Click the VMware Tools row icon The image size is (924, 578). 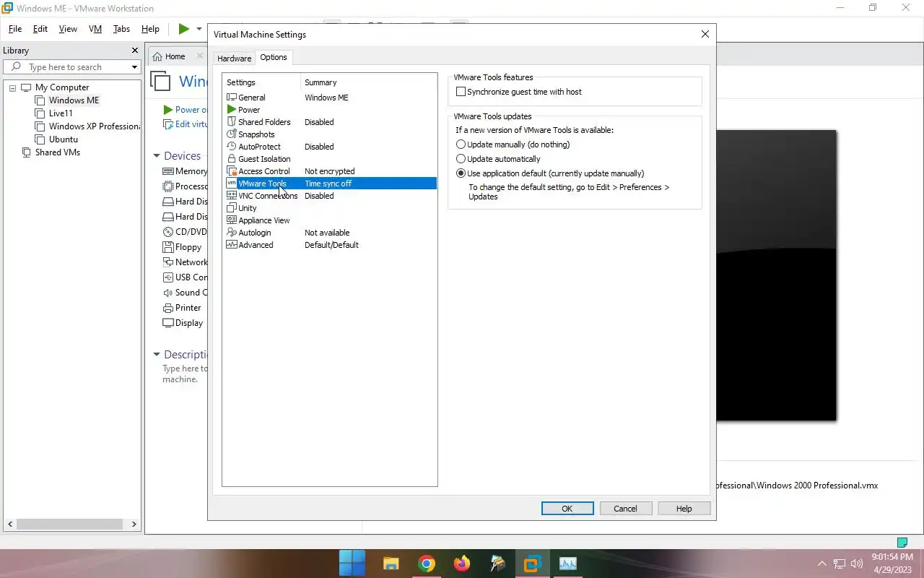(231, 184)
